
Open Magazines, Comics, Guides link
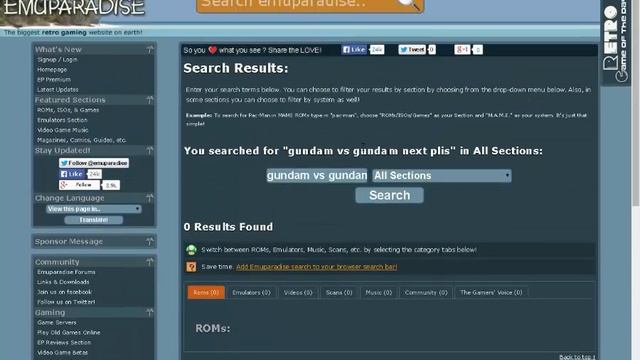click(x=81, y=140)
